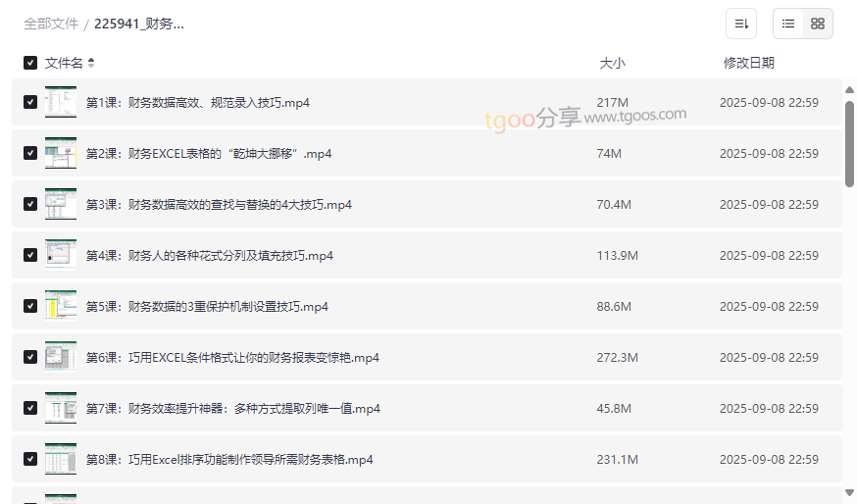
Task: Sort by 文件名 using the arrow toggle
Action: [91, 63]
